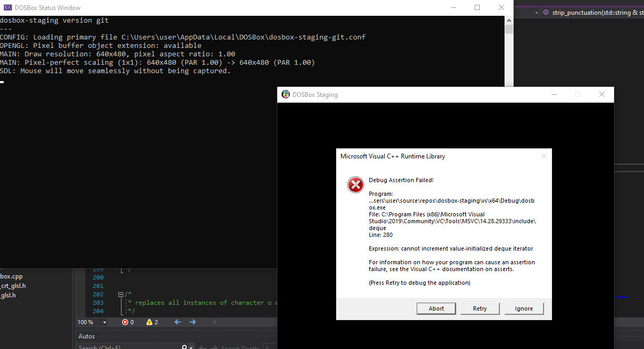Click the DOSBox Staging title bar icon
The image size is (644, 349).
coord(286,95)
